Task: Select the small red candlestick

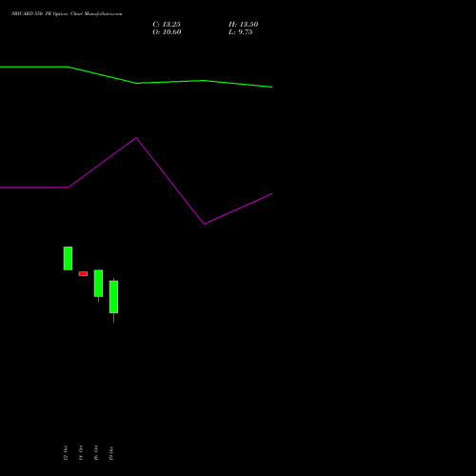Action: coord(83,273)
